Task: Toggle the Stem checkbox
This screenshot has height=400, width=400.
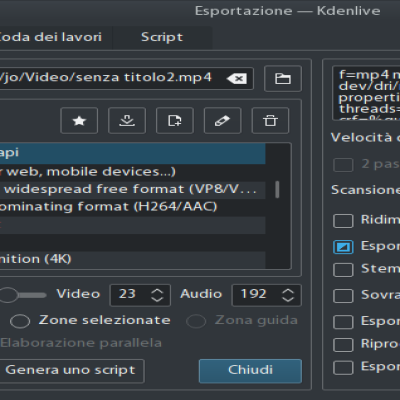Action: (343, 270)
